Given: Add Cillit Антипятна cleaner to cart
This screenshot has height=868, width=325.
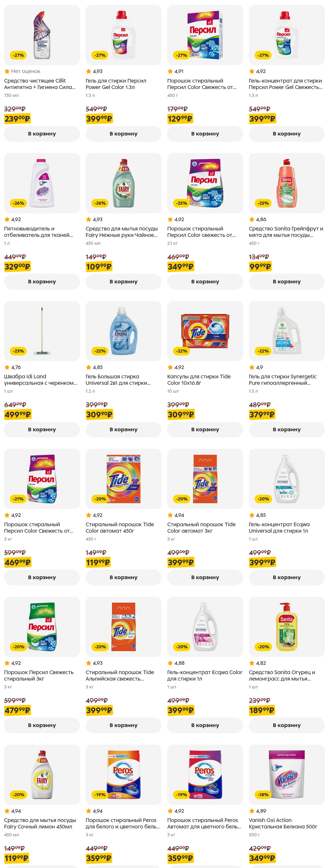Looking at the screenshot, I should (x=42, y=134).
